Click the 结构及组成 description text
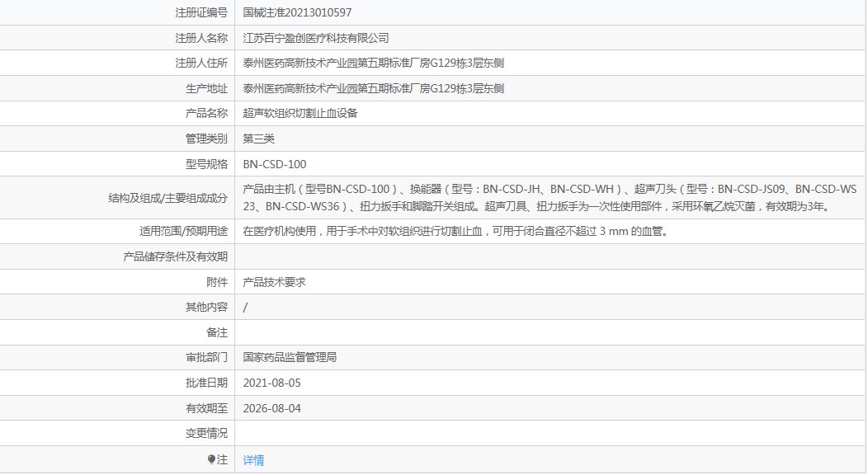The image size is (868, 475). point(550,198)
